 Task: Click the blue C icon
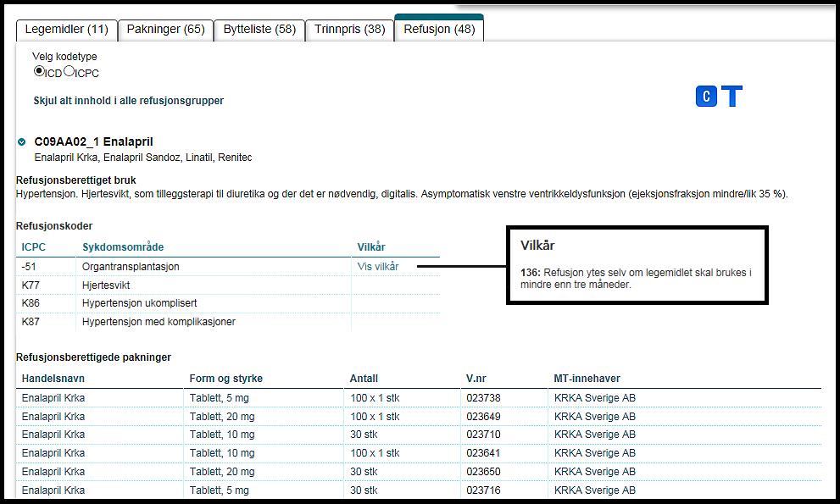coord(706,97)
